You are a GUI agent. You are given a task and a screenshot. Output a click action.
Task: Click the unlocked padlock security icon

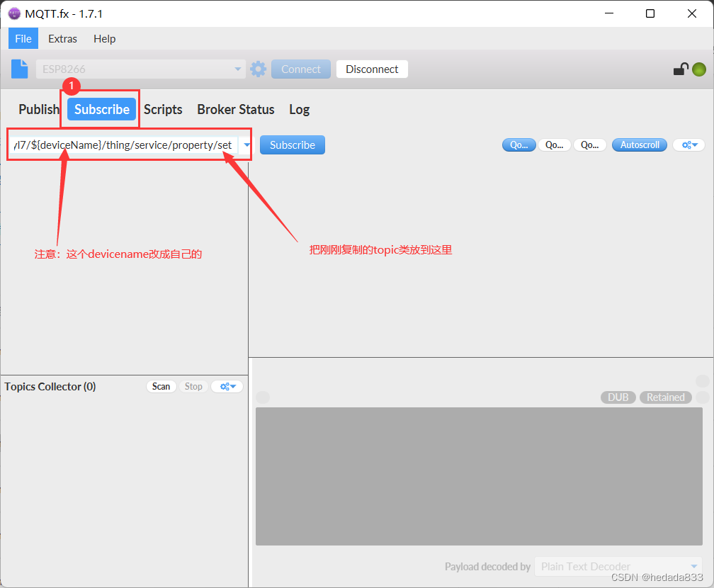681,69
